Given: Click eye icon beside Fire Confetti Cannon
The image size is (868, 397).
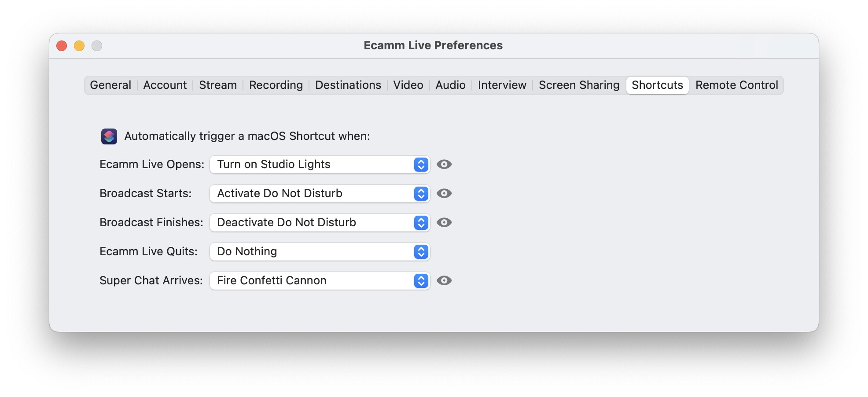Looking at the screenshot, I should [444, 280].
